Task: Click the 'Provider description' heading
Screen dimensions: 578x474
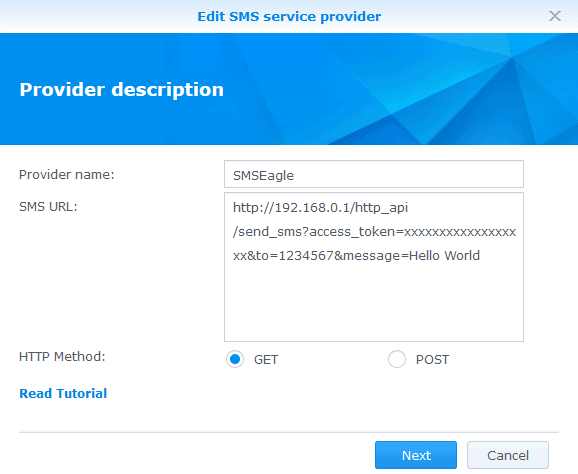Action: coord(122,90)
